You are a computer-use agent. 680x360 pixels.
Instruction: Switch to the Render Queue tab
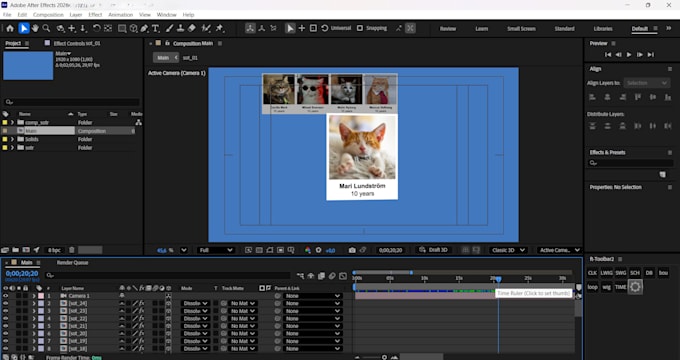pos(72,263)
